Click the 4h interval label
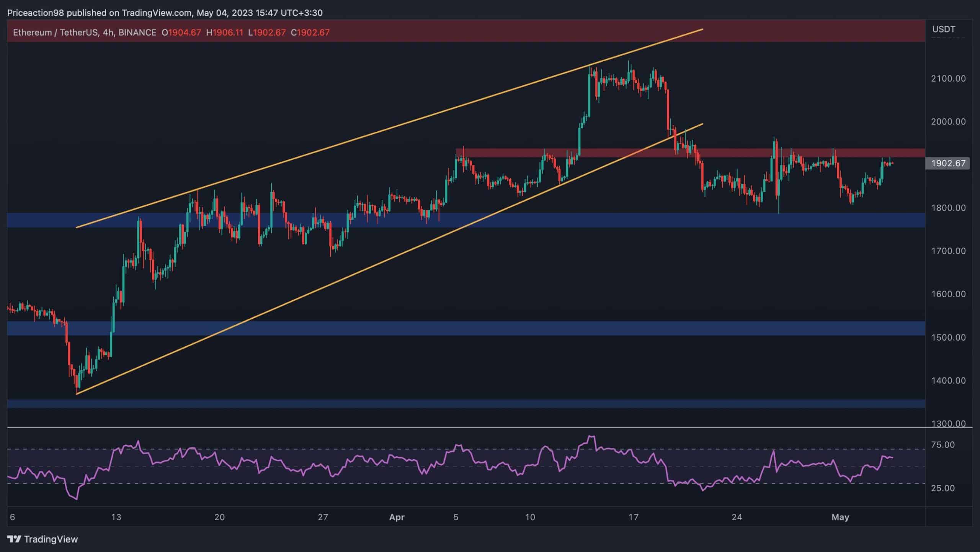The width and height of the screenshot is (980, 552). 108,33
